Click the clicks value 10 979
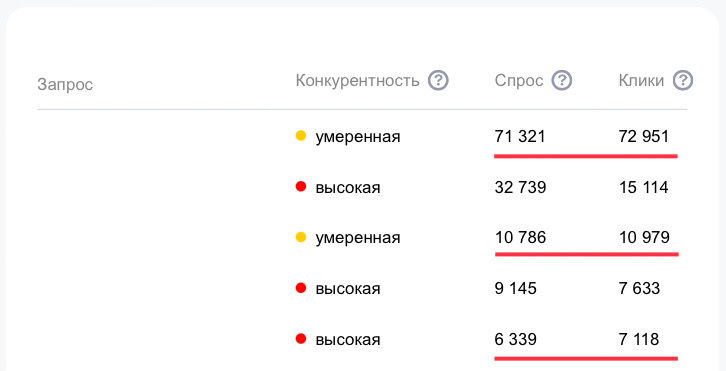726x371 pixels. (x=644, y=238)
